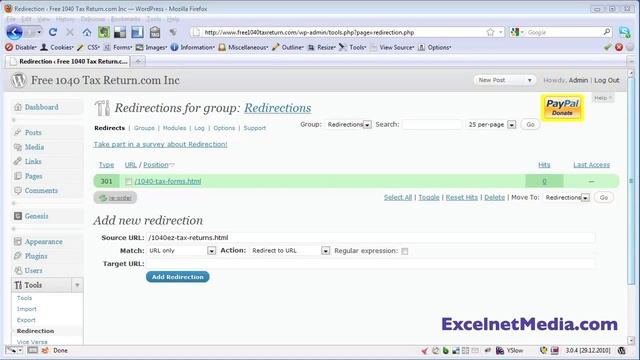Click the re-order button
This screenshot has height=360, width=640.
115,198
